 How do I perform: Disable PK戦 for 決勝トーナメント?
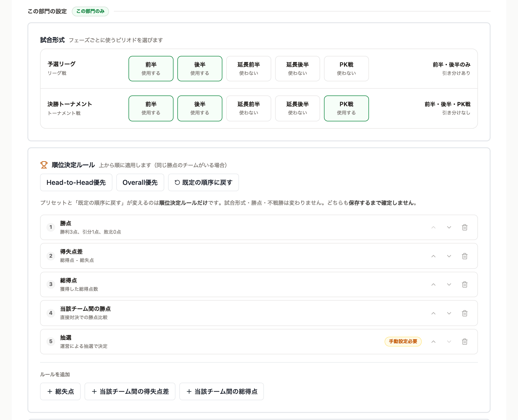click(x=346, y=108)
